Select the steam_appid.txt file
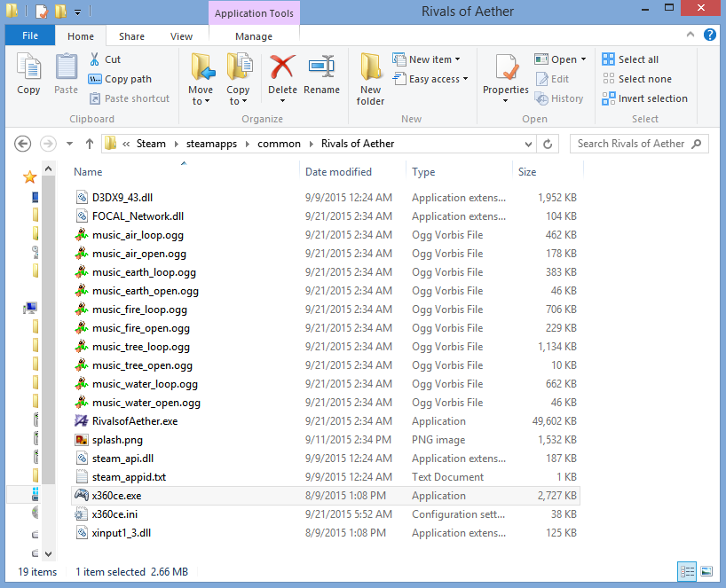 click(x=325, y=477)
